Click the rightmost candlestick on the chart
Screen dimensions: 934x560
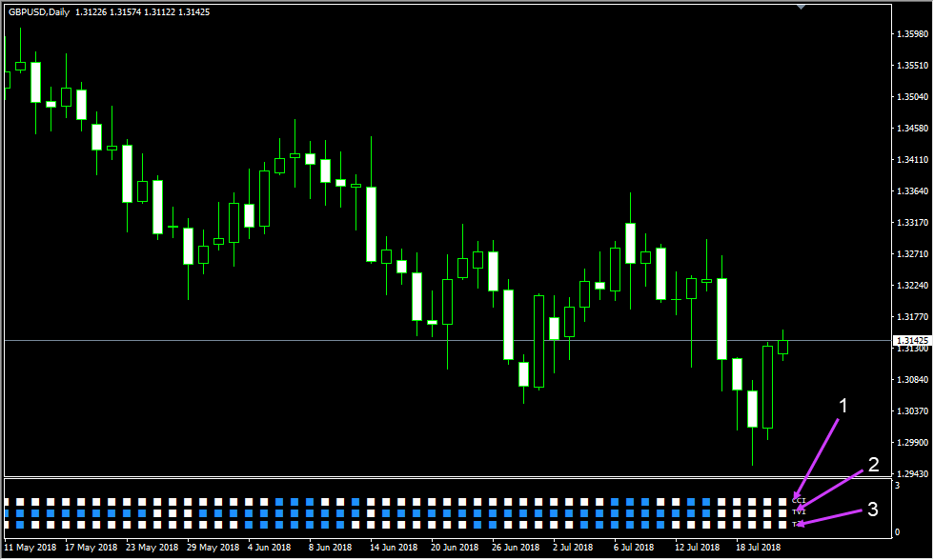[x=783, y=347]
